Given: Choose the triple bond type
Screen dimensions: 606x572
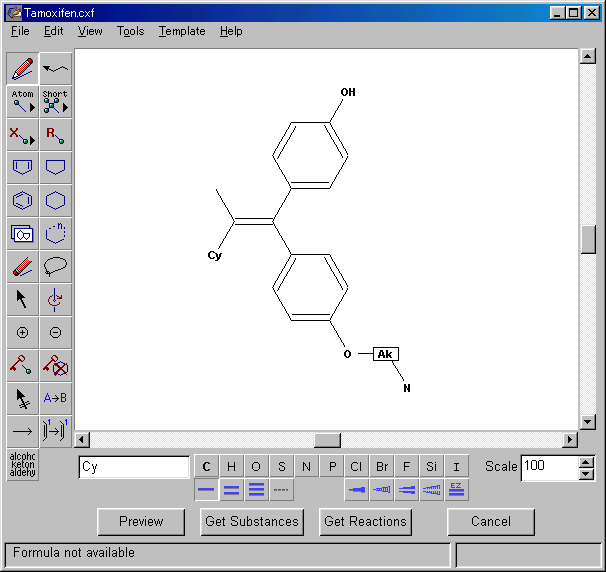Looking at the screenshot, I should (256, 490).
